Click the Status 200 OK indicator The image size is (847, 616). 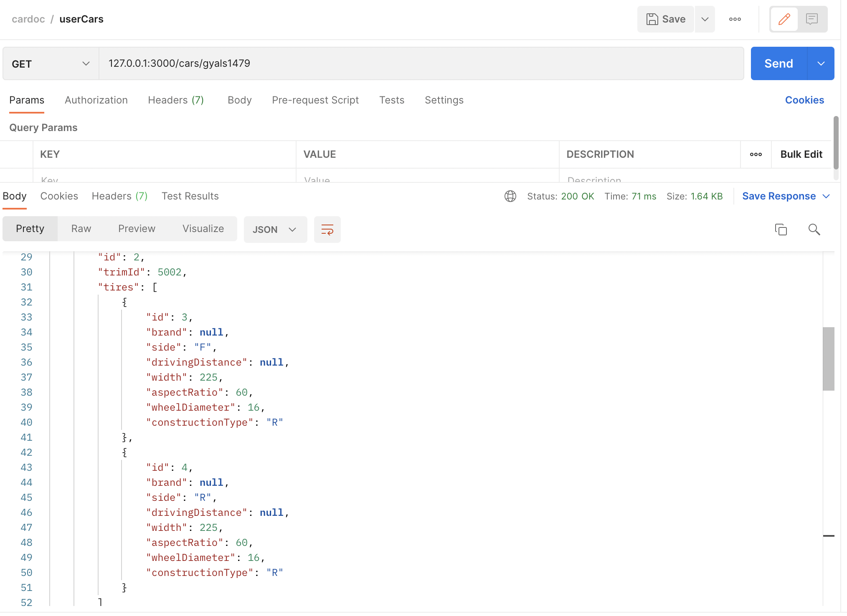click(560, 196)
